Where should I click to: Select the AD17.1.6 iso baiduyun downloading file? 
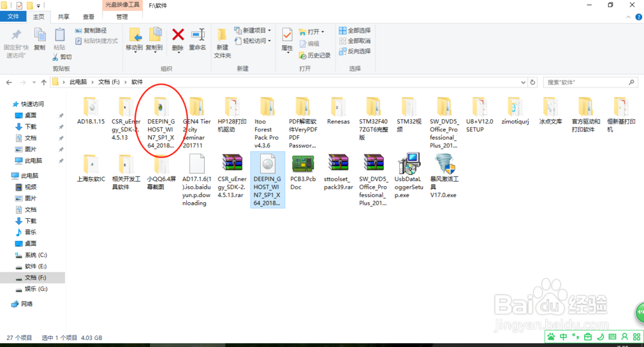tap(196, 180)
